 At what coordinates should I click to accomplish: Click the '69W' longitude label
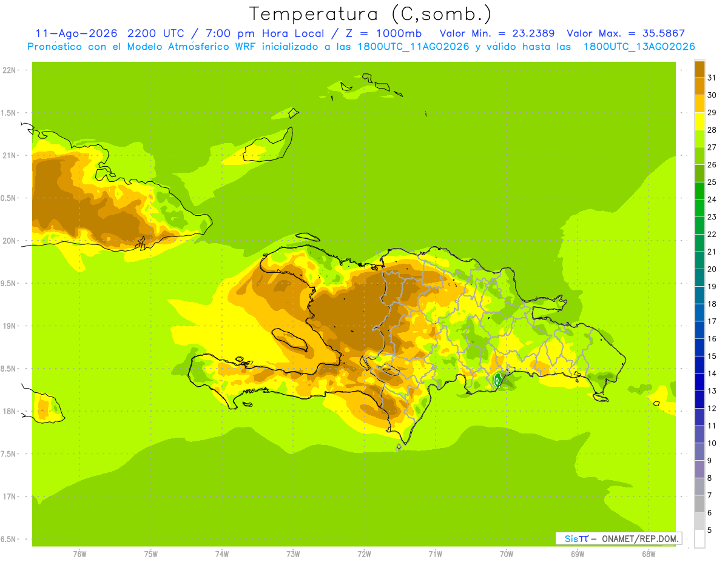[x=578, y=554]
